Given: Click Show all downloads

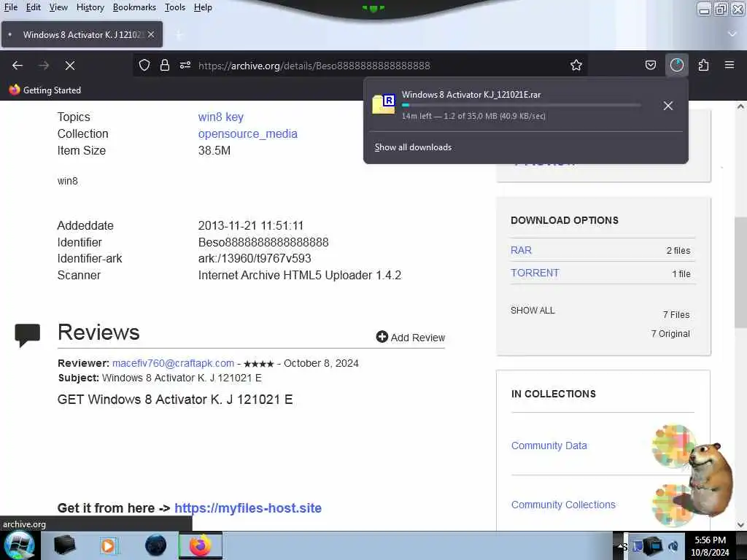Looking at the screenshot, I should [413, 147].
